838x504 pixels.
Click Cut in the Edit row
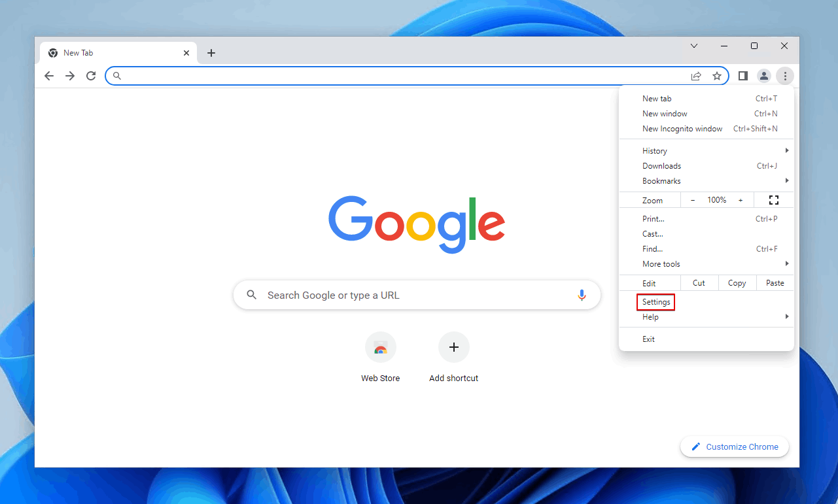point(699,283)
